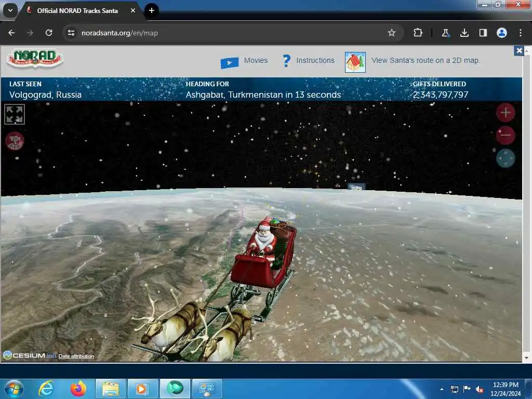Screen dimensions: 532x399
Task: Click the 'Volgograd, Russia' last seen text
Action: [x=46, y=95]
